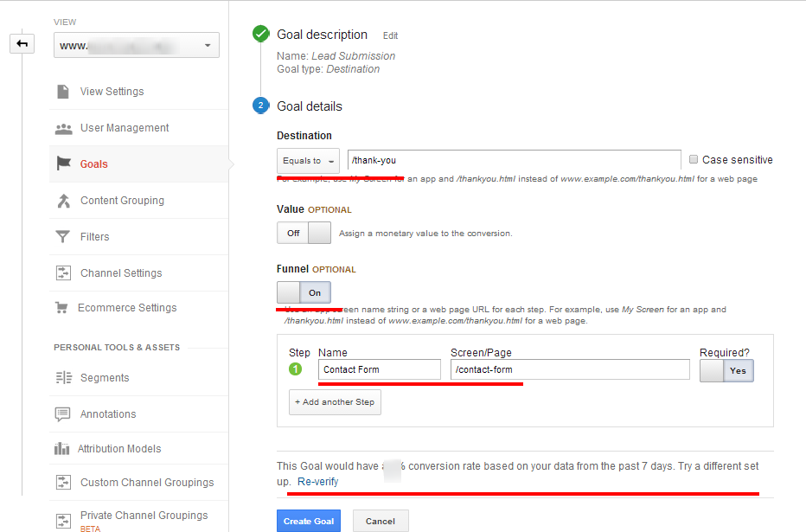806x532 pixels.
Task: Turn off the Funnel toggle
Action: [x=304, y=292]
